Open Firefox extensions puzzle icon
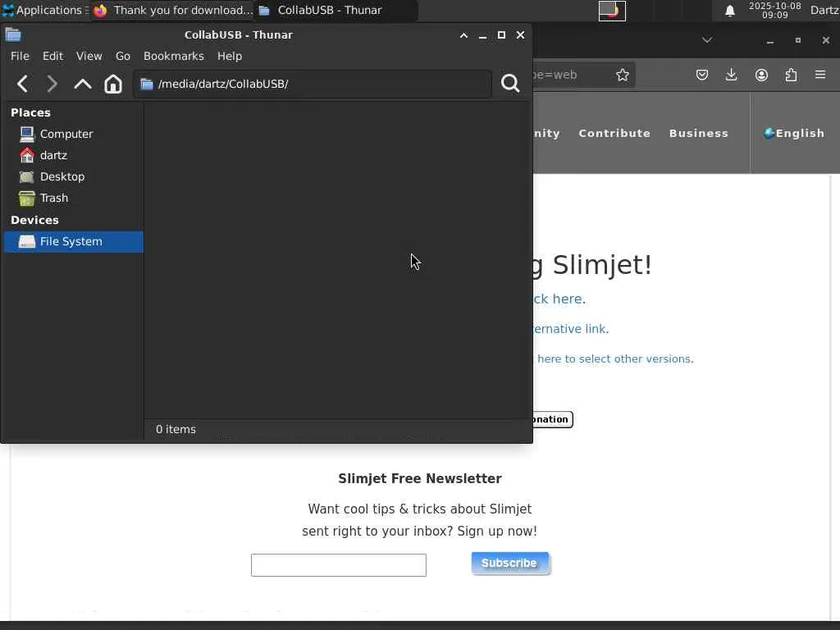 point(791,75)
